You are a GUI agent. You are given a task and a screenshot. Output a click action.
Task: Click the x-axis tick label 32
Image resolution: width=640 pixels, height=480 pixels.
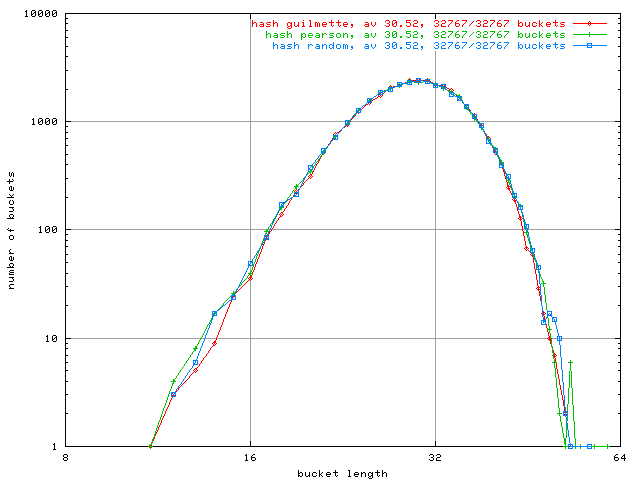434,458
